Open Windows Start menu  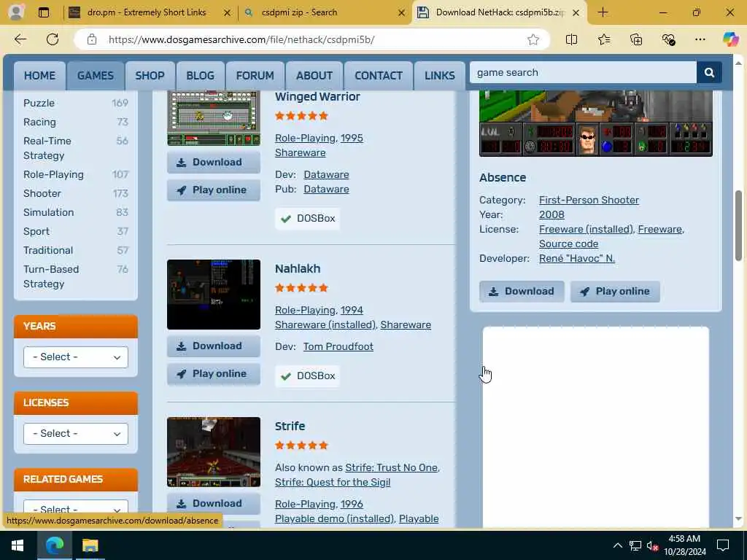(18, 545)
